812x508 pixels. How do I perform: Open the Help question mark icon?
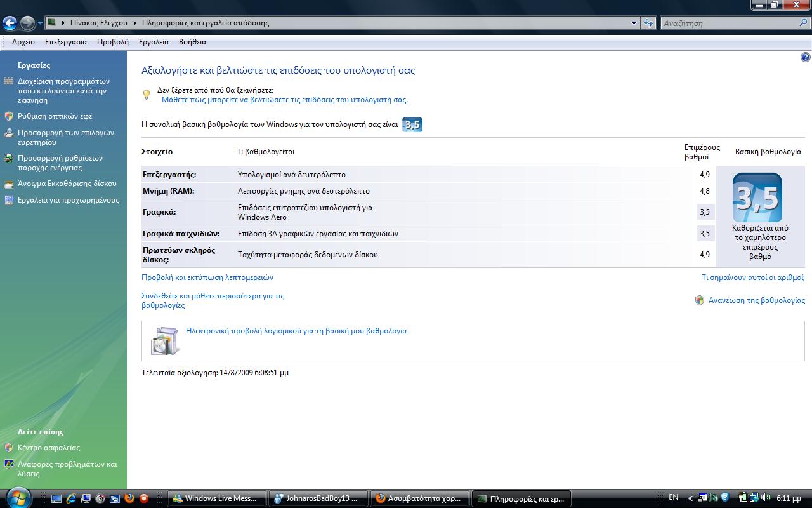pyautogui.click(x=805, y=57)
